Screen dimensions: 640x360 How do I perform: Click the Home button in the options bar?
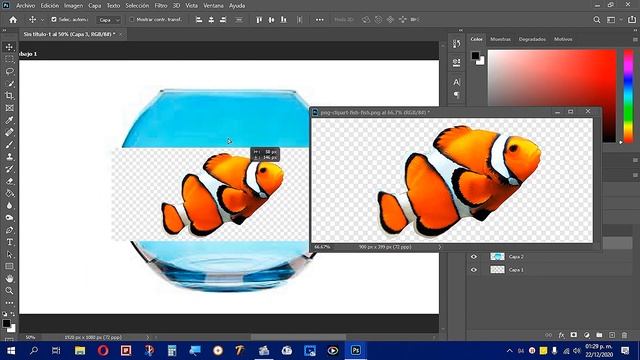(13, 20)
